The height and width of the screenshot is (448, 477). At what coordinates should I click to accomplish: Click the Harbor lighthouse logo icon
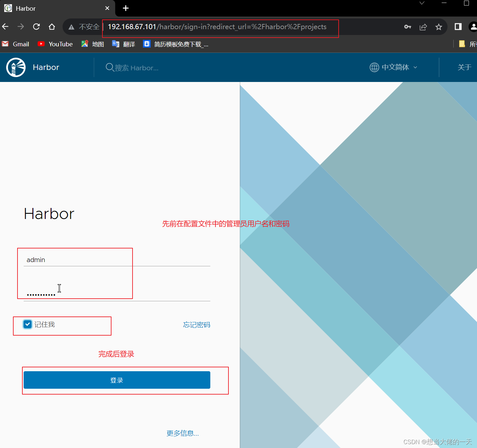[16, 67]
